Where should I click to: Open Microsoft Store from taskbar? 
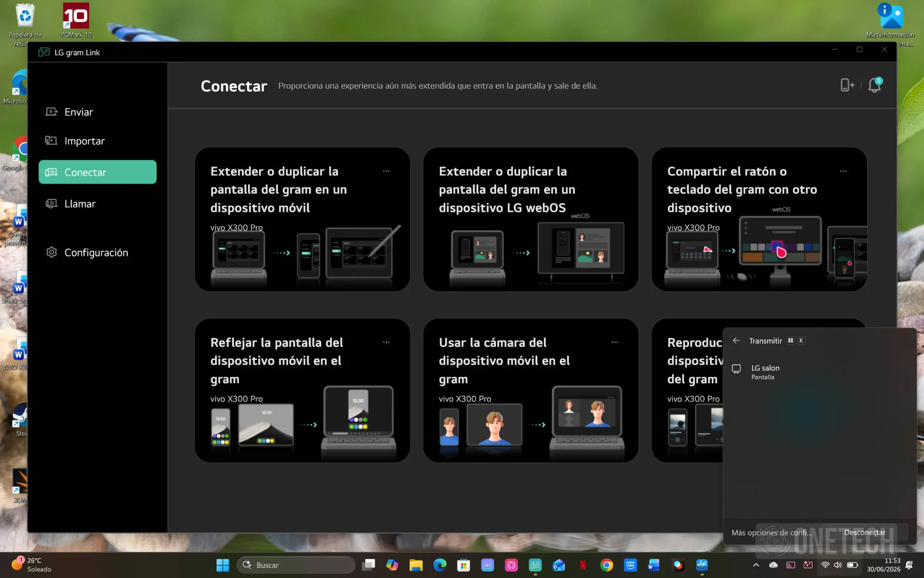(x=463, y=565)
